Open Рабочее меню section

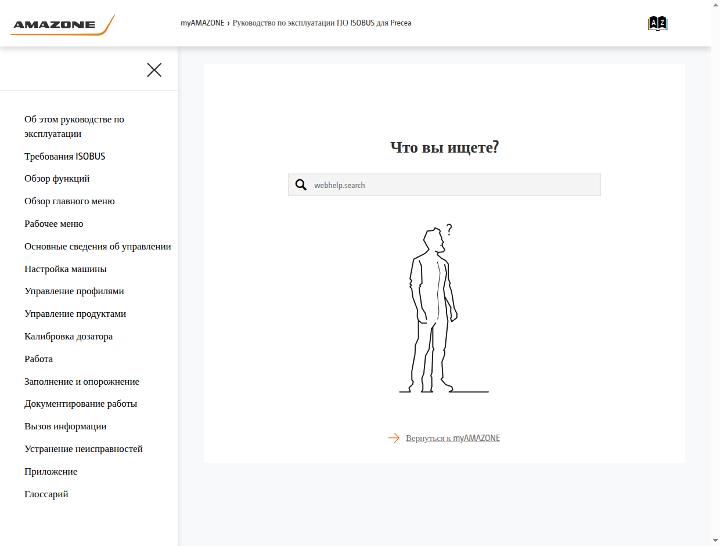coord(54,224)
